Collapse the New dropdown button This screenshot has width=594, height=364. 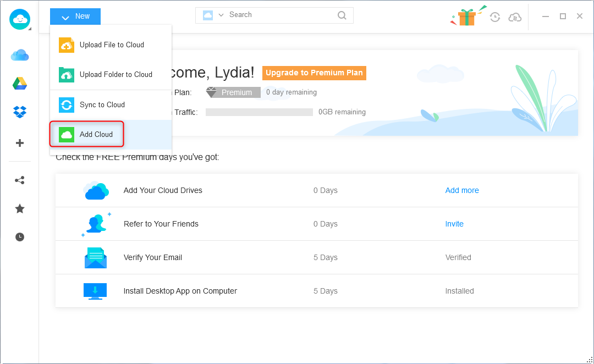[75, 16]
